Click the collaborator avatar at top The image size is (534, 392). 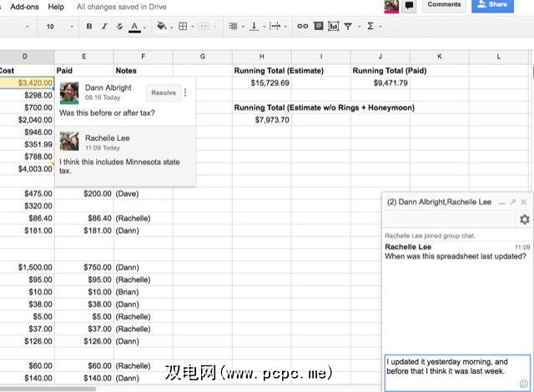(x=391, y=6)
